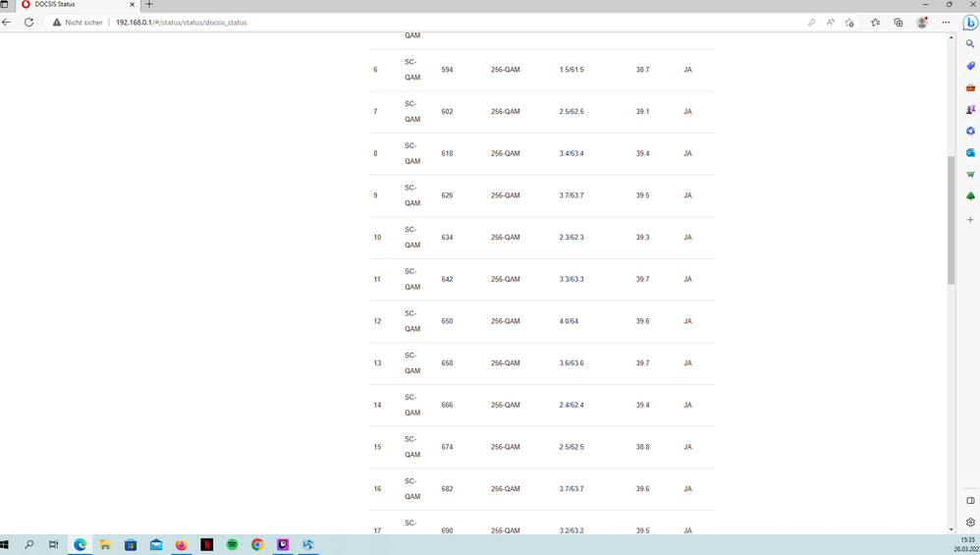Open the browser profile avatar
Viewport: 980px width, 555px height.
[922, 23]
